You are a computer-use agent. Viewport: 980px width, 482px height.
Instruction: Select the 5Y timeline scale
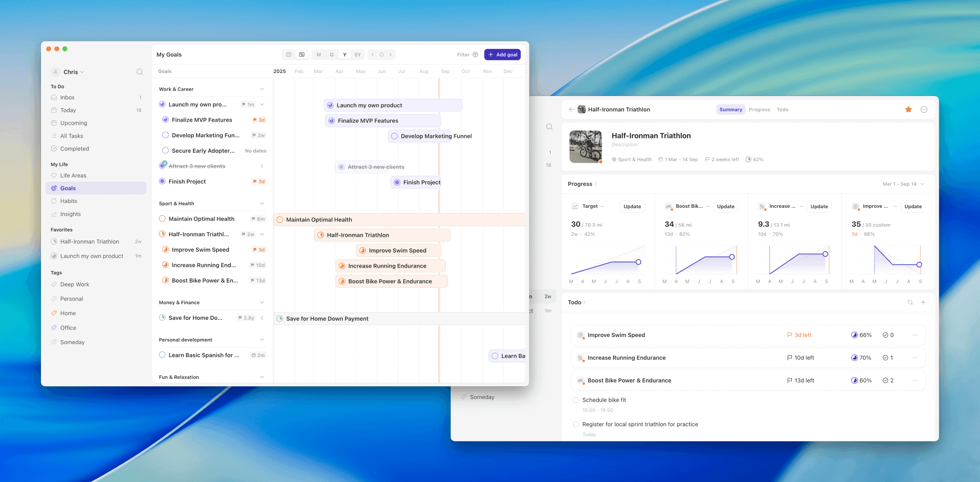pyautogui.click(x=357, y=54)
